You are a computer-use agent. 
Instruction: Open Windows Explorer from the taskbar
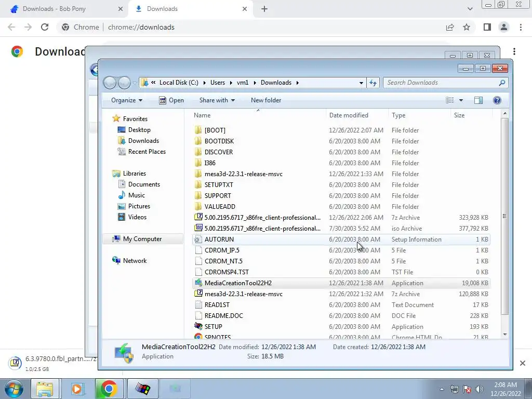pos(45,389)
